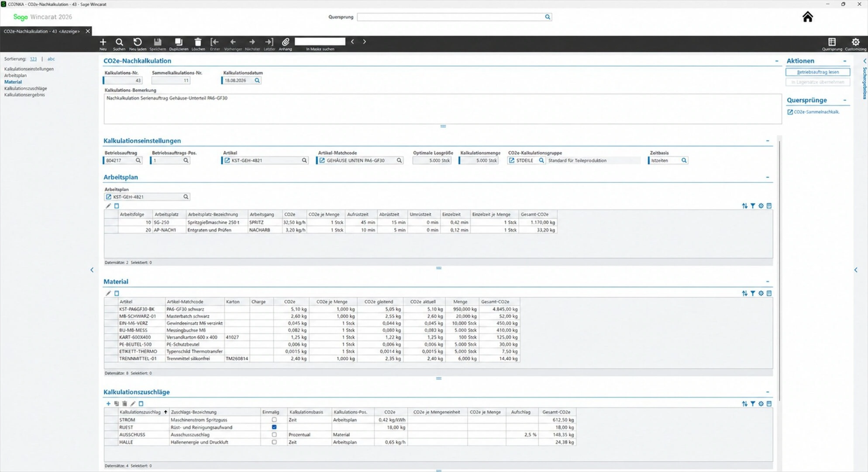
Task: Collapse the Quersprünge panel
Action: coord(845,100)
